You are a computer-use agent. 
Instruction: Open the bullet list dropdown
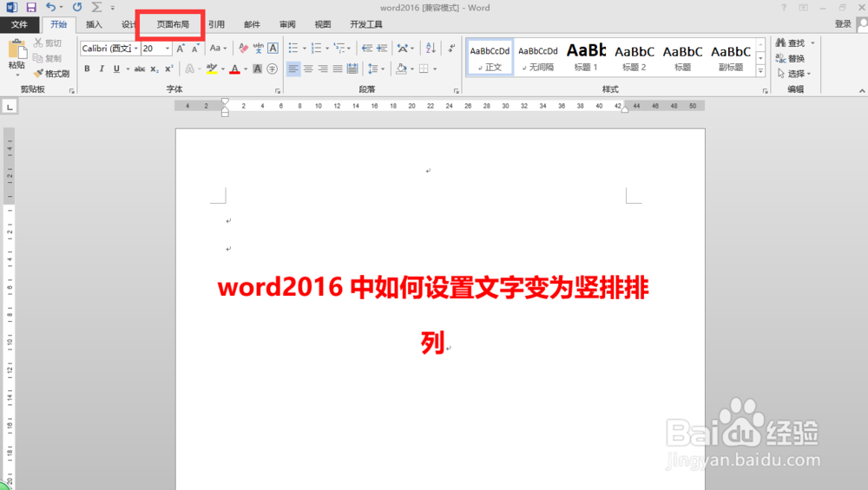[305, 49]
